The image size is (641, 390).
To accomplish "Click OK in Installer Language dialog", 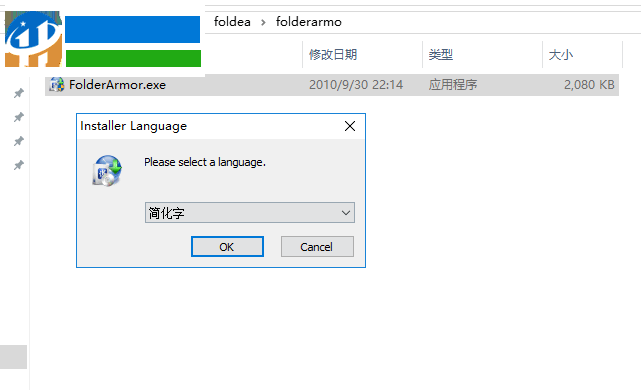I will tap(227, 247).
